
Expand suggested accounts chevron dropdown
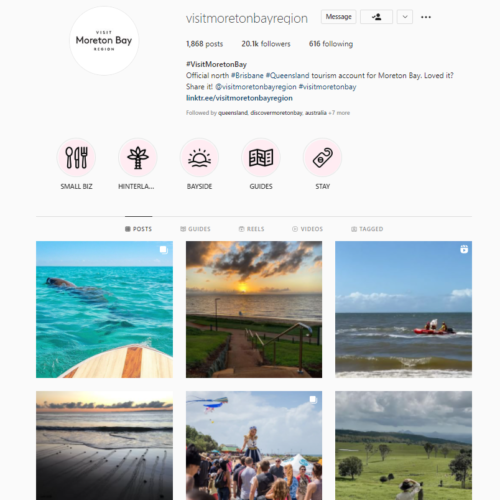[x=405, y=17]
